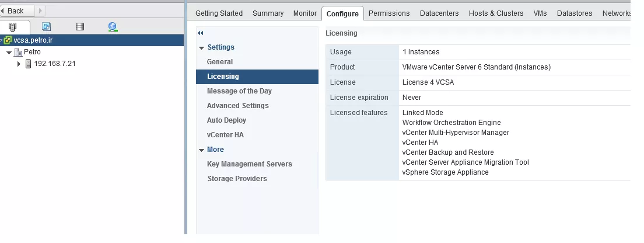The height and width of the screenshot is (243, 644).
Task: Click the datacenter icon next to Petro
Action: (18, 52)
